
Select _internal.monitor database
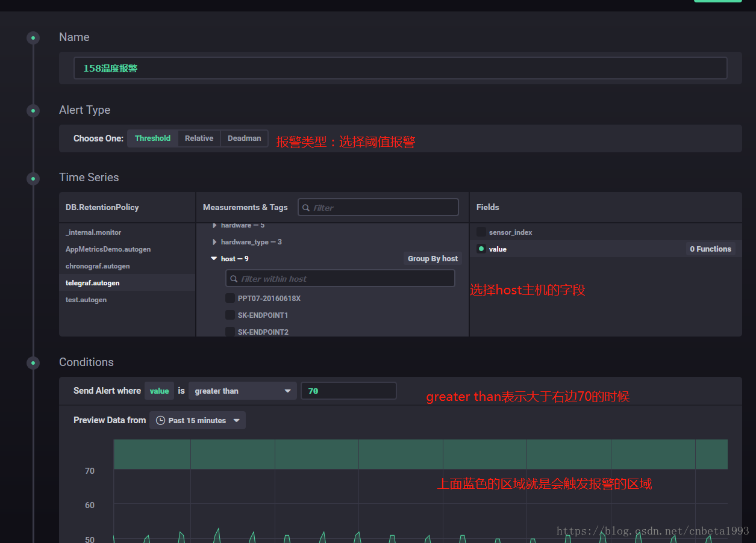coord(127,232)
